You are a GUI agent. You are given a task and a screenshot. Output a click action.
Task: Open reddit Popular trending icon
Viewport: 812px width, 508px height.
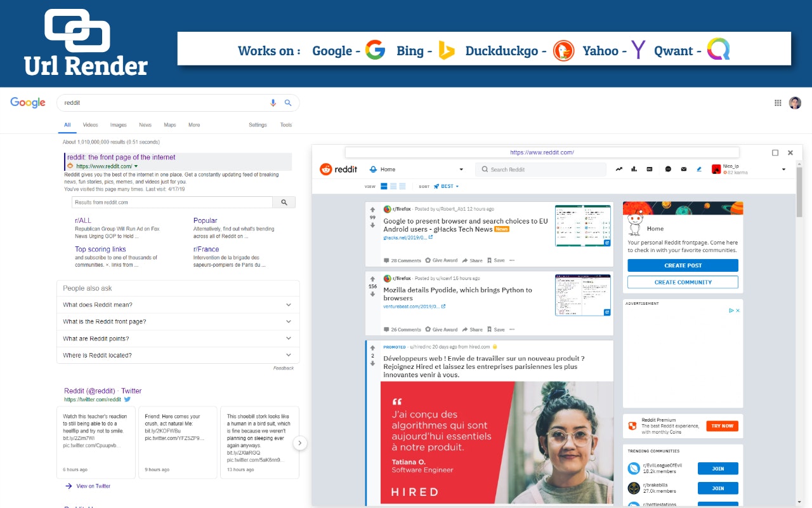pyautogui.click(x=619, y=170)
